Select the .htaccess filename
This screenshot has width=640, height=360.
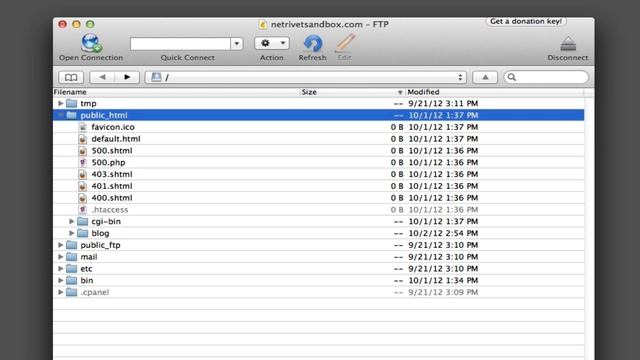coord(110,210)
